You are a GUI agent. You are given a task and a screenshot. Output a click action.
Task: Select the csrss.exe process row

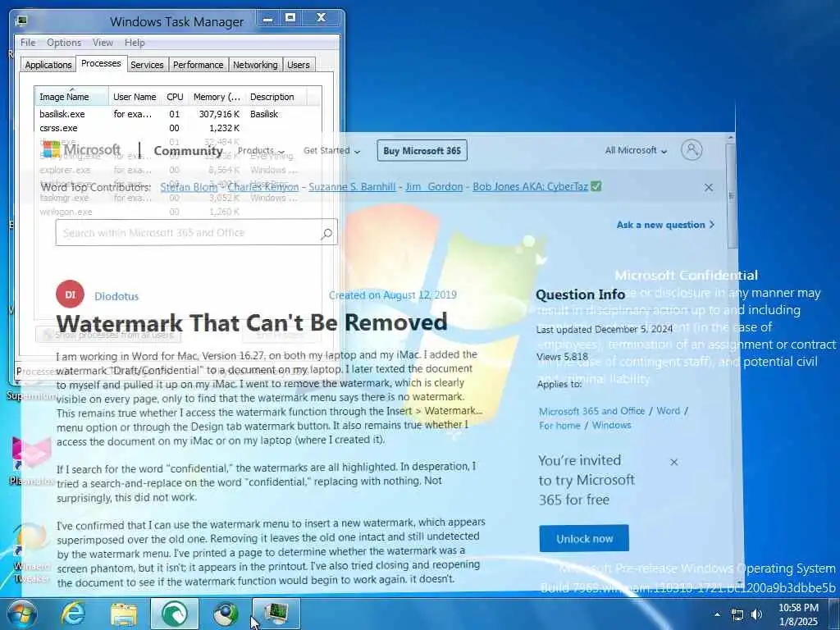(x=178, y=128)
